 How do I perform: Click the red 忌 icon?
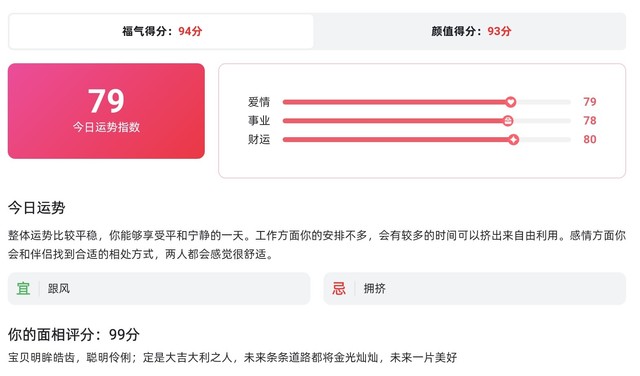[339, 289]
